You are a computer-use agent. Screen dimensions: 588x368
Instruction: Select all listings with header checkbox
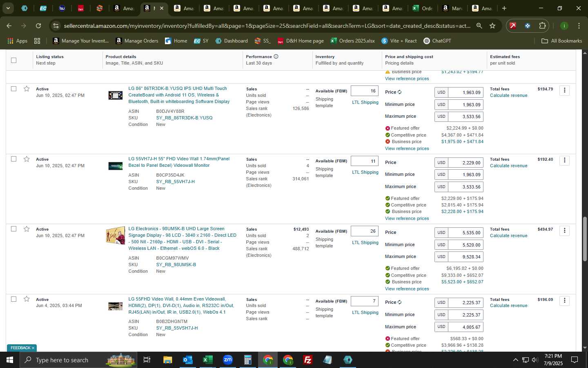(14, 60)
